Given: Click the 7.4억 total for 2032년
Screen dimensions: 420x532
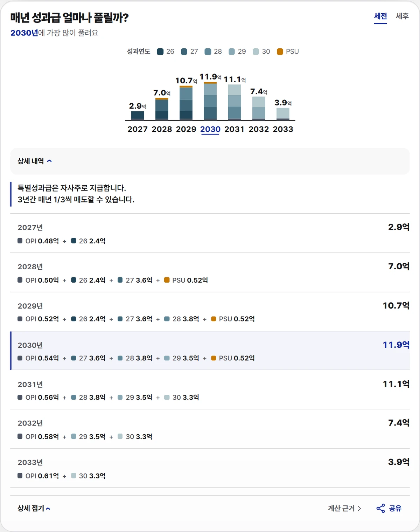Looking at the screenshot, I should pyautogui.click(x=399, y=422).
